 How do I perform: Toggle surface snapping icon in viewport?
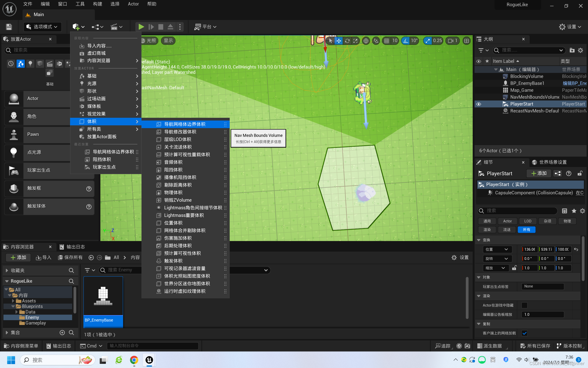point(376,41)
